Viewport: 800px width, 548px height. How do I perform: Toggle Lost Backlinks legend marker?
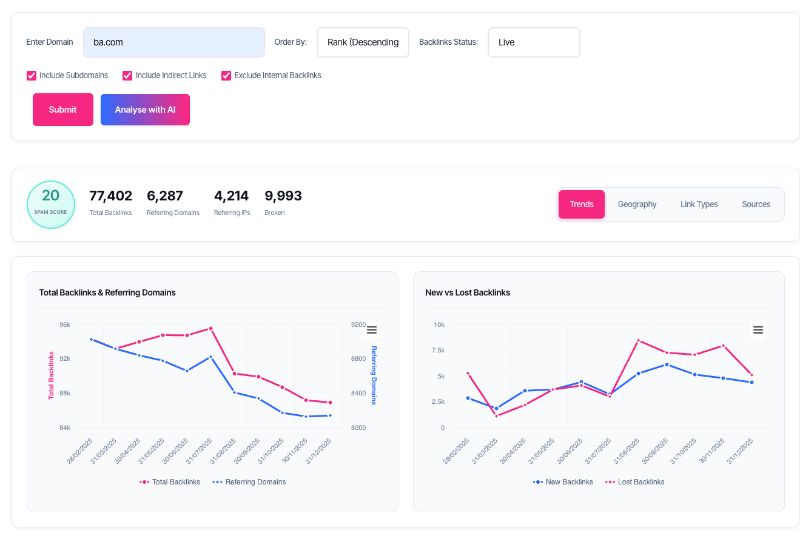pos(610,482)
